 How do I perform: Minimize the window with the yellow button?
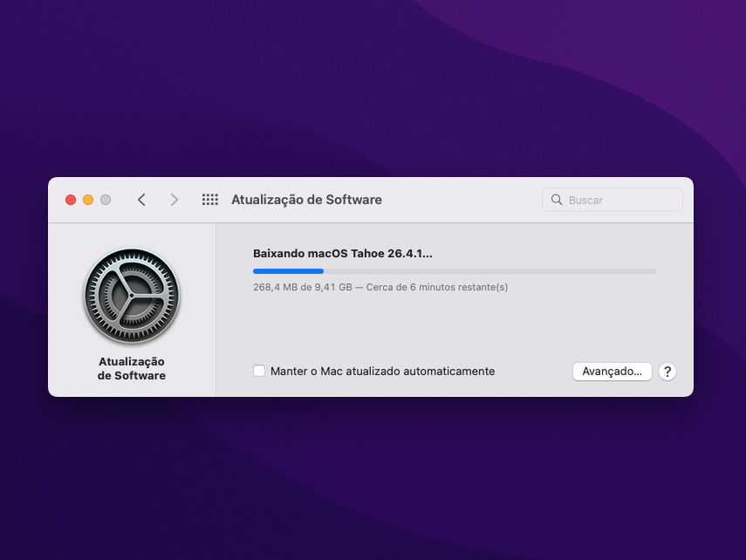88,200
